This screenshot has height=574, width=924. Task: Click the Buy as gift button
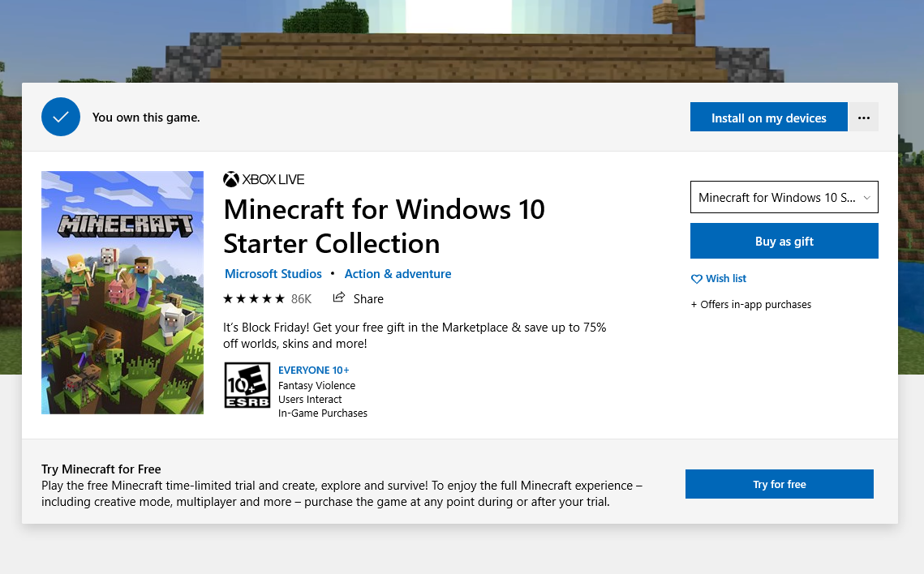784,241
